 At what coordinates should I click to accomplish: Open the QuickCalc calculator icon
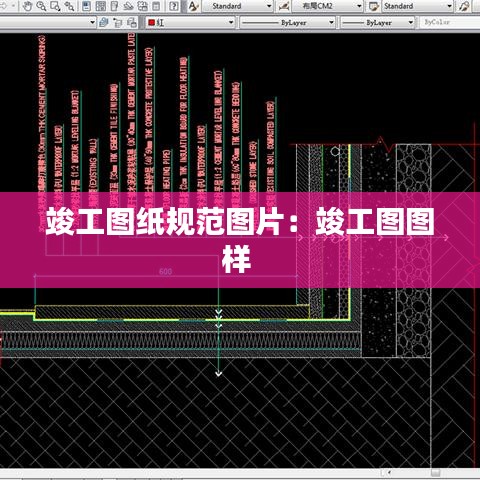click(x=156, y=6)
